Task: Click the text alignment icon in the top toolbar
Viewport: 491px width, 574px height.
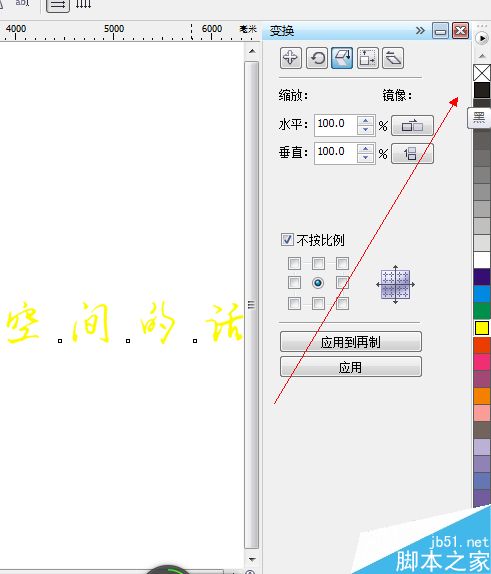Action: point(58,5)
